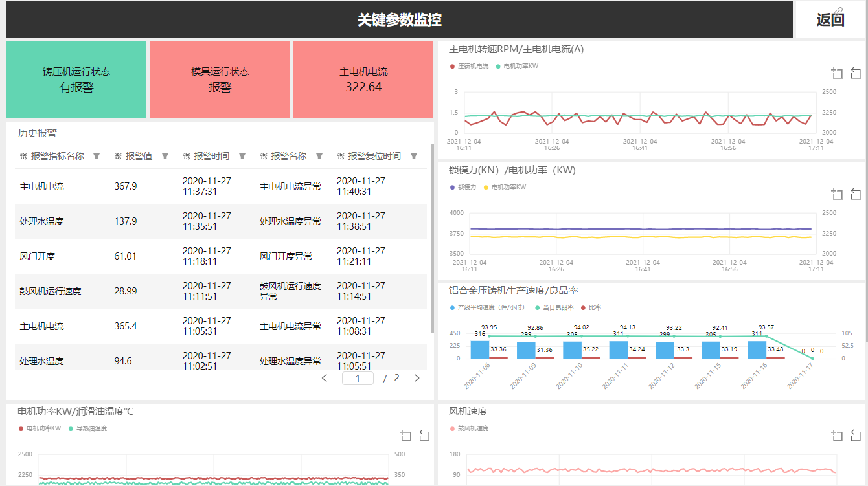The height and width of the screenshot is (486, 868).
Task: Select the alarm value 137.9 cell
Action: click(126, 221)
